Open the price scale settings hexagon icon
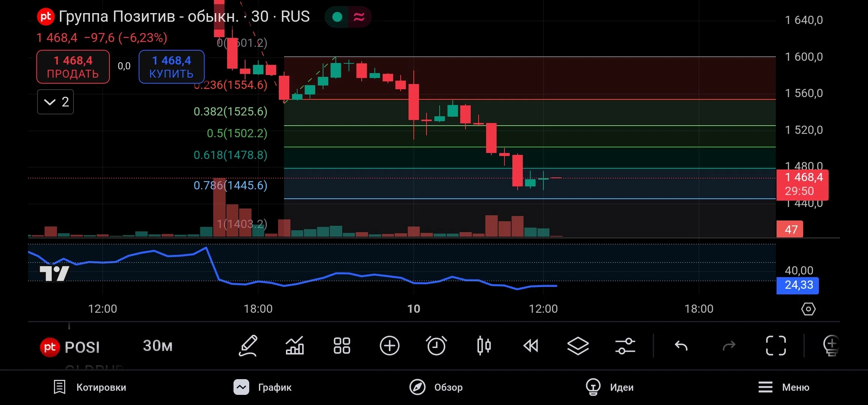The width and height of the screenshot is (868, 405). coord(808,309)
